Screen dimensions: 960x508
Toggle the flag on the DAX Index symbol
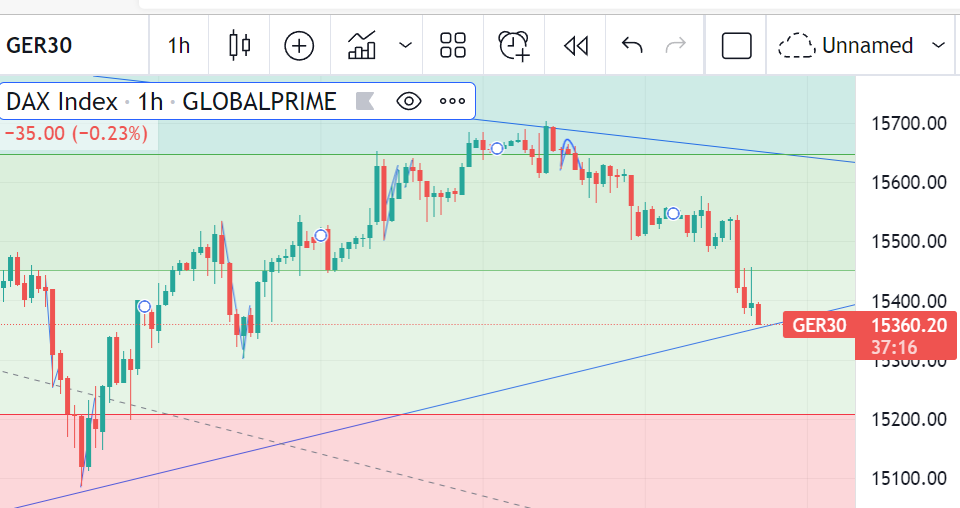pyautogui.click(x=364, y=101)
